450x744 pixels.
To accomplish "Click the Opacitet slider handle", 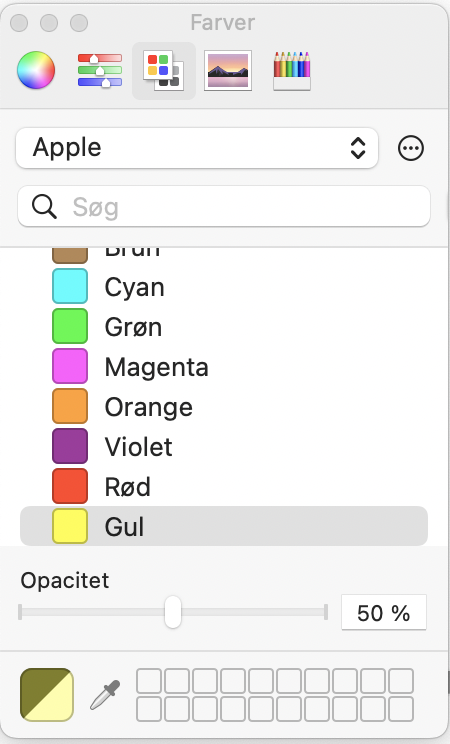I will tap(173, 612).
